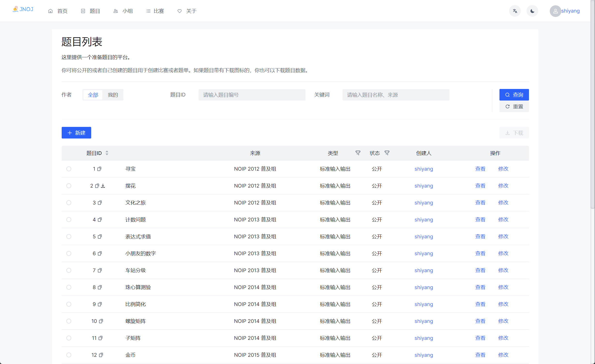
Task: Copy ID icon for problem 8
Action: (100, 287)
